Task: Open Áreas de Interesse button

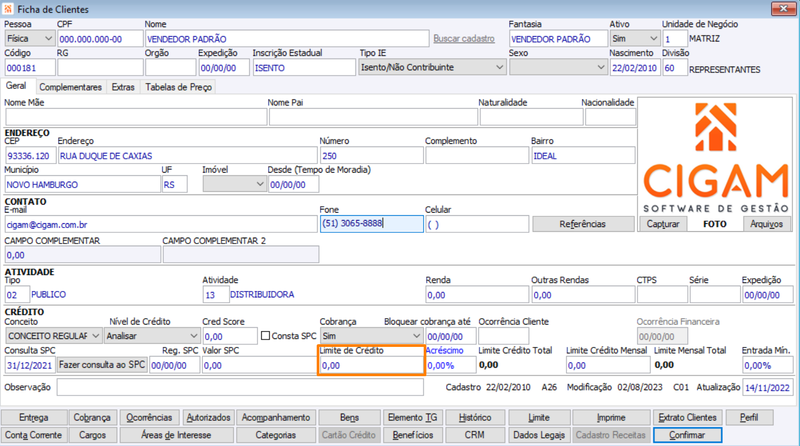Action: click(x=176, y=435)
